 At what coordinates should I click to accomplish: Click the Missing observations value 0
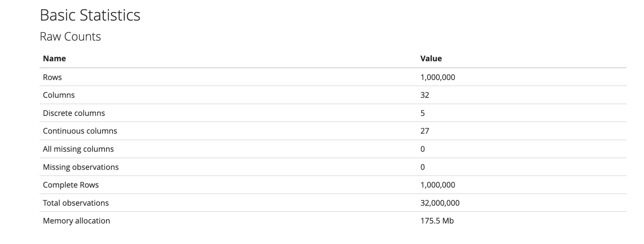422,167
